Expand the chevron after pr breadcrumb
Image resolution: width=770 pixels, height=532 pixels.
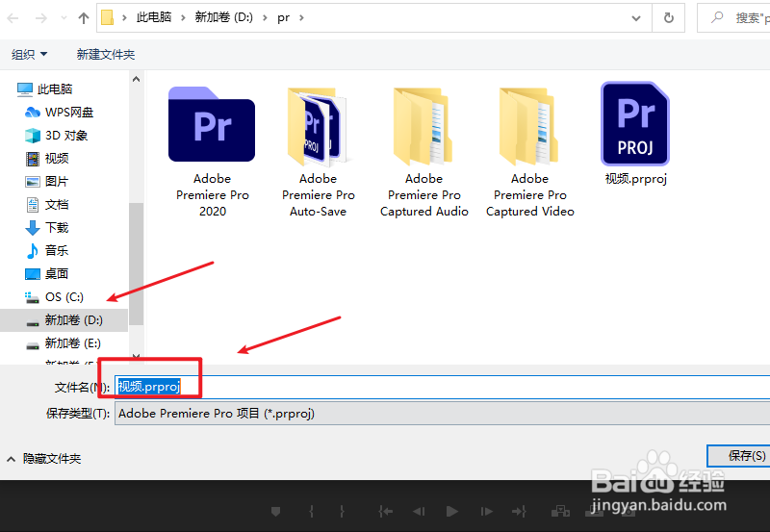pos(301,18)
